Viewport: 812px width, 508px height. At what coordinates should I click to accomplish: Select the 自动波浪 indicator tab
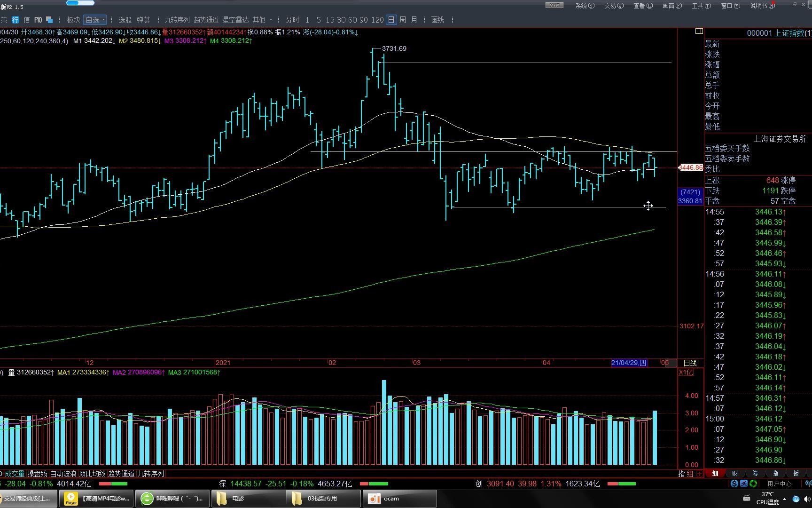[63, 474]
